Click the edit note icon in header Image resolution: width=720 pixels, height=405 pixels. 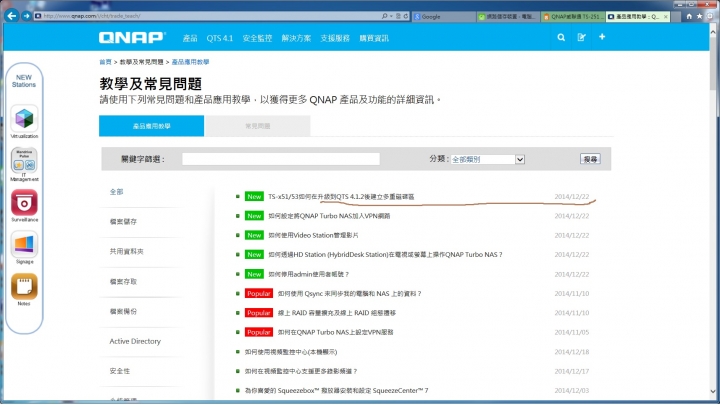point(581,37)
